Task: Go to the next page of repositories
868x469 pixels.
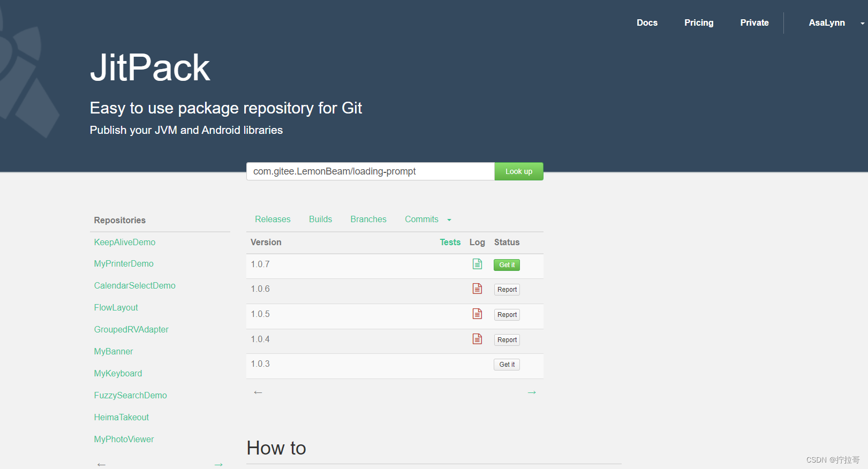Action: coord(218,464)
